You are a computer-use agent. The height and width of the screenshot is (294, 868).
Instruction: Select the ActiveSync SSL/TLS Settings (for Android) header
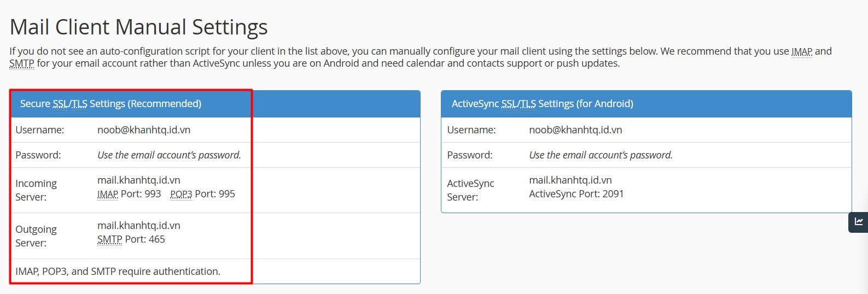542,104
